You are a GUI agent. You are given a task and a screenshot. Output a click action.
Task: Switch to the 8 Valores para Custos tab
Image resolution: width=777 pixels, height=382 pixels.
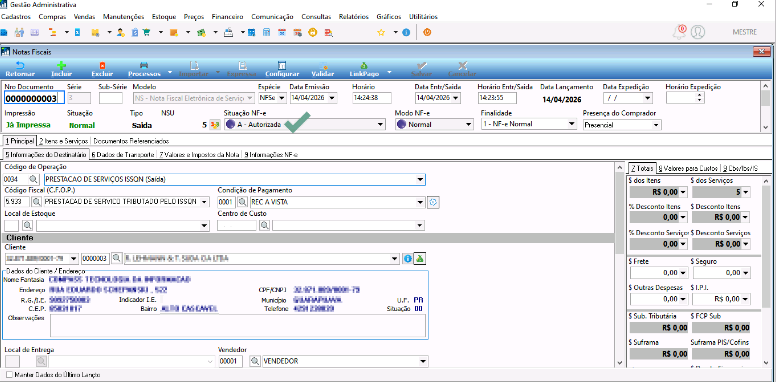(x=689, y=168)
